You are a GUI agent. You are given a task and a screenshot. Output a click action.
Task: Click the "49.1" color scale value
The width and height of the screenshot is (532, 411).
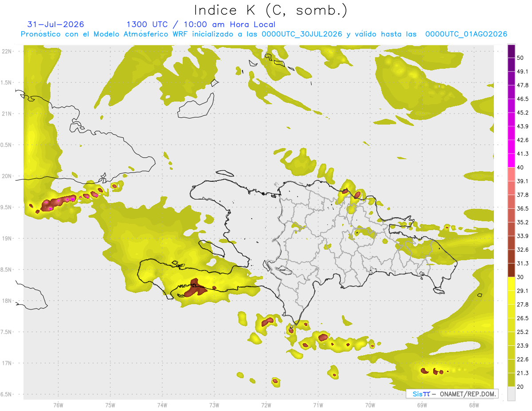coord(522,72)
